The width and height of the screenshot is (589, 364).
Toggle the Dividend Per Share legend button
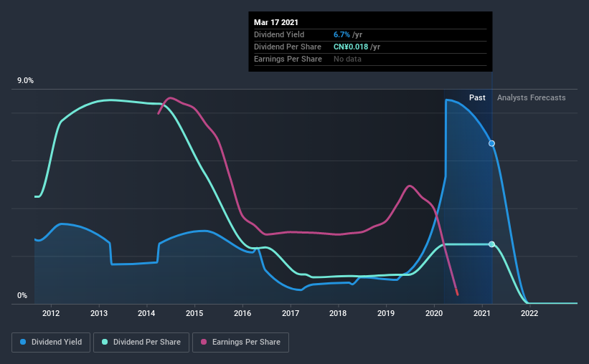point(141,343)
